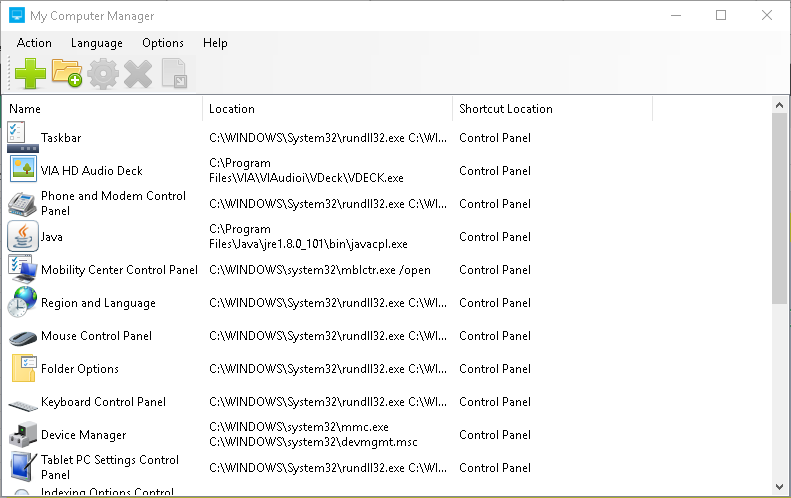Click the mblctr.exe /open location
Viewport: 791px width, 498px height.
pyautogui.click(x=320, y=270)
